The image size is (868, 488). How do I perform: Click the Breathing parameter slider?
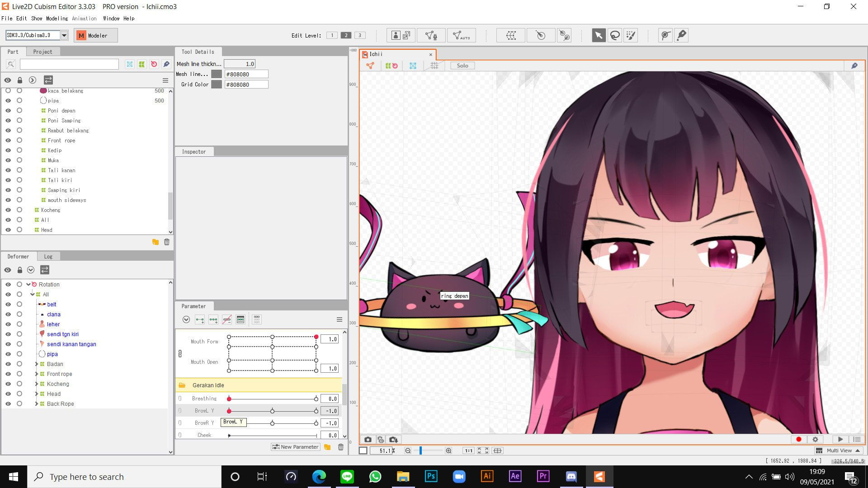pos(273,399)
